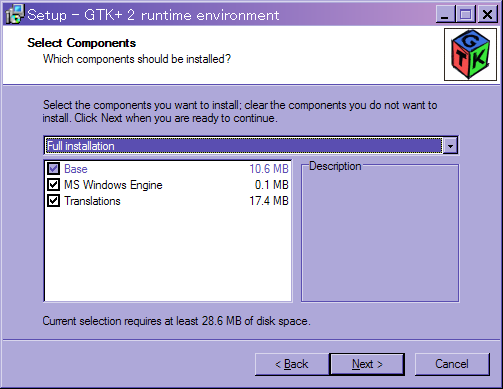Click the 17.4 MB size of Translations
Viewport: 503px width, 389px height.
coord(269,201)
